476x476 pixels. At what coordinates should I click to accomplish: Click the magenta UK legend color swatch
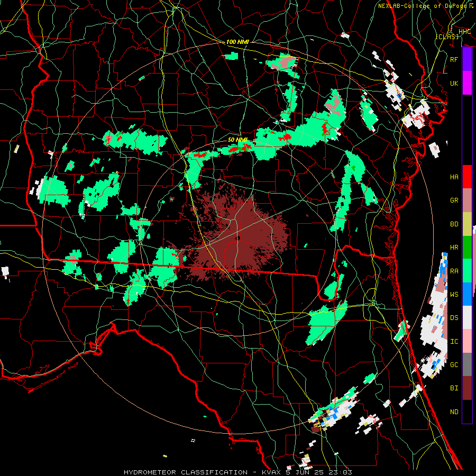tap(467, 83)
